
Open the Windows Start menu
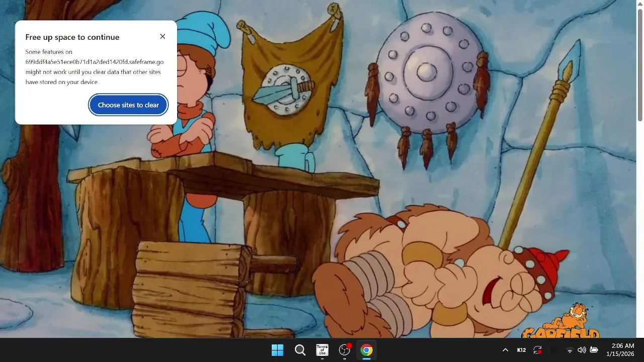[277, 350]
